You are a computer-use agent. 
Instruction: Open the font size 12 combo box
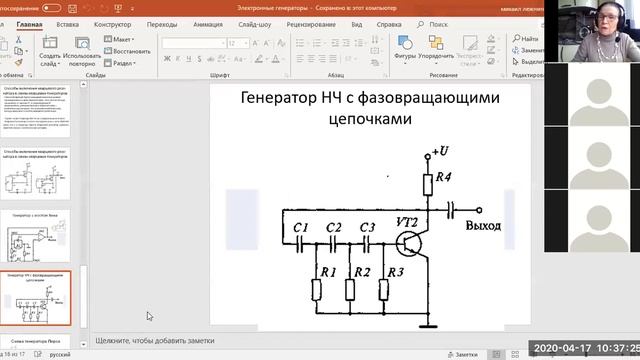238,43
